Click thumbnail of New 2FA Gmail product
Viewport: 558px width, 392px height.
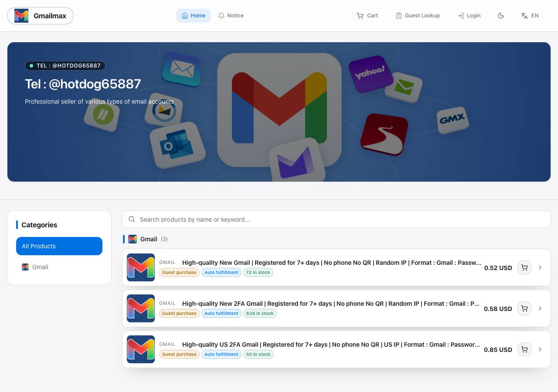click(x=141, y=308)
